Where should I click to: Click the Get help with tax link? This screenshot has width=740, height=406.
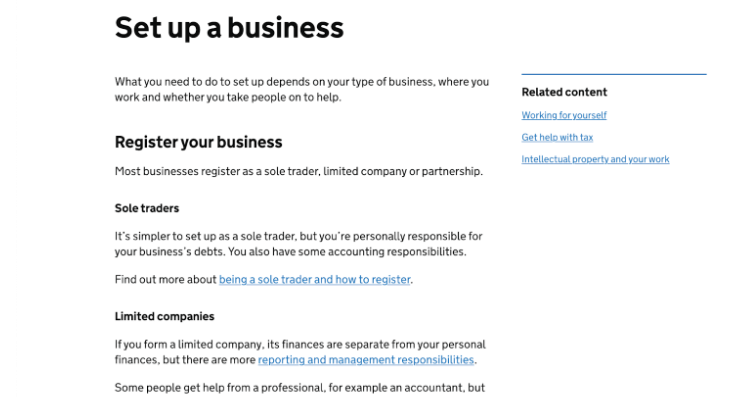click(557, 137)
